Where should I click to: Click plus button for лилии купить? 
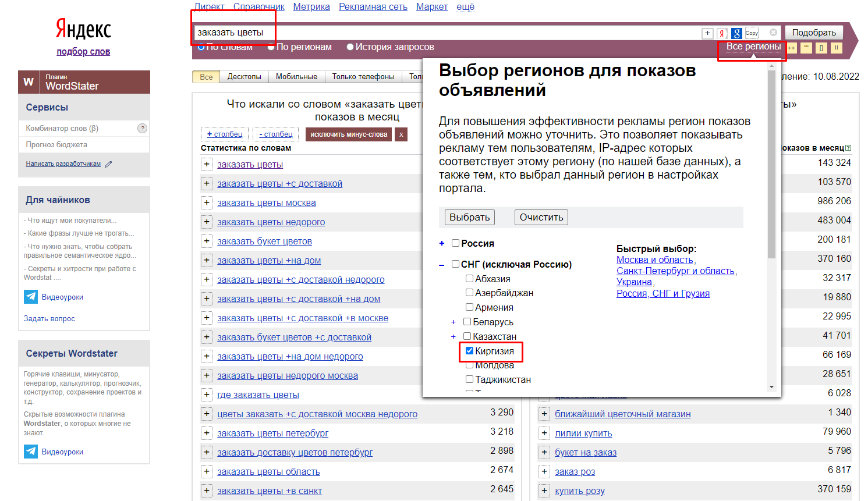[544, 434]
